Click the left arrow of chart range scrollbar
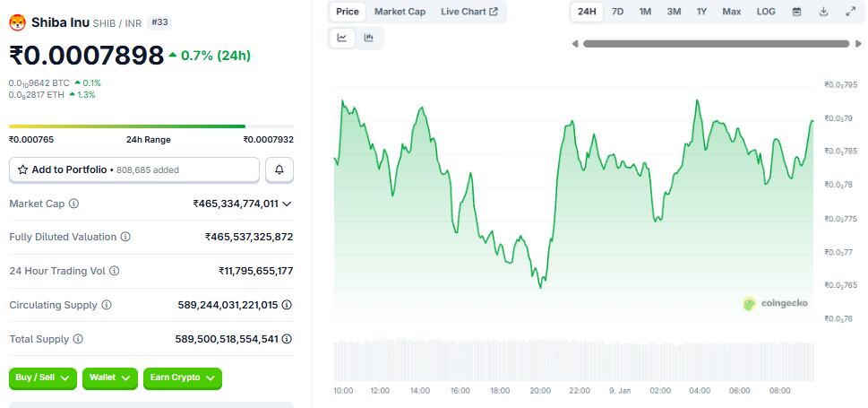 pyautogui.click(x=575, y=44)
